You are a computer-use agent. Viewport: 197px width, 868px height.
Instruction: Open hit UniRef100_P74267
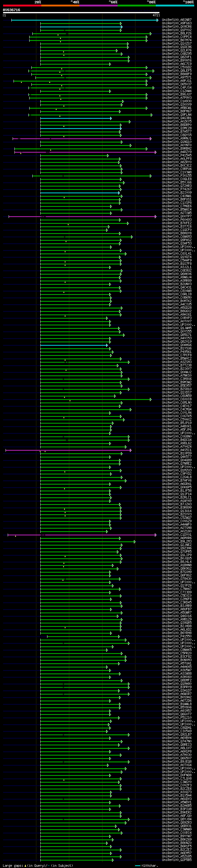[x=177, y=189]
